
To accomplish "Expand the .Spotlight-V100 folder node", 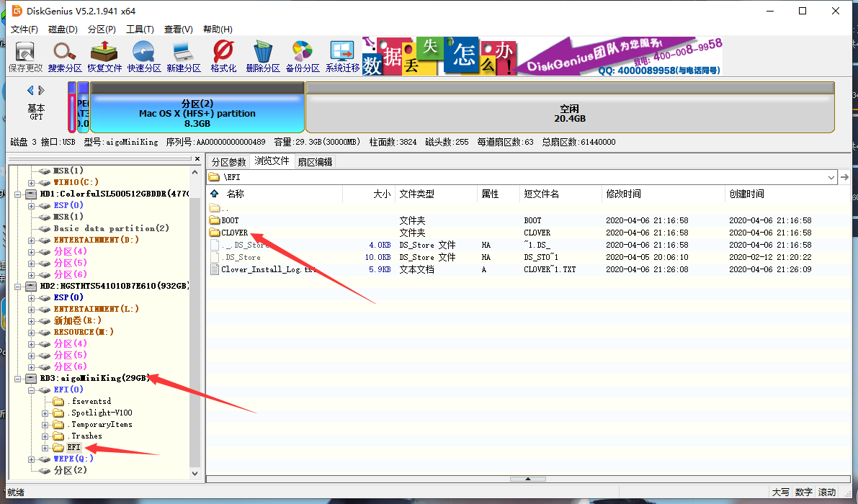I will (45, 413).
